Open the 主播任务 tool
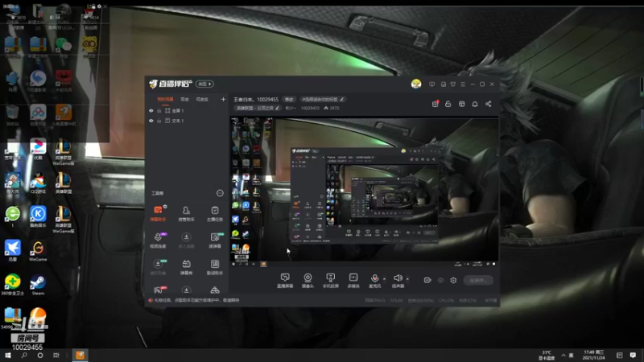 214,213
